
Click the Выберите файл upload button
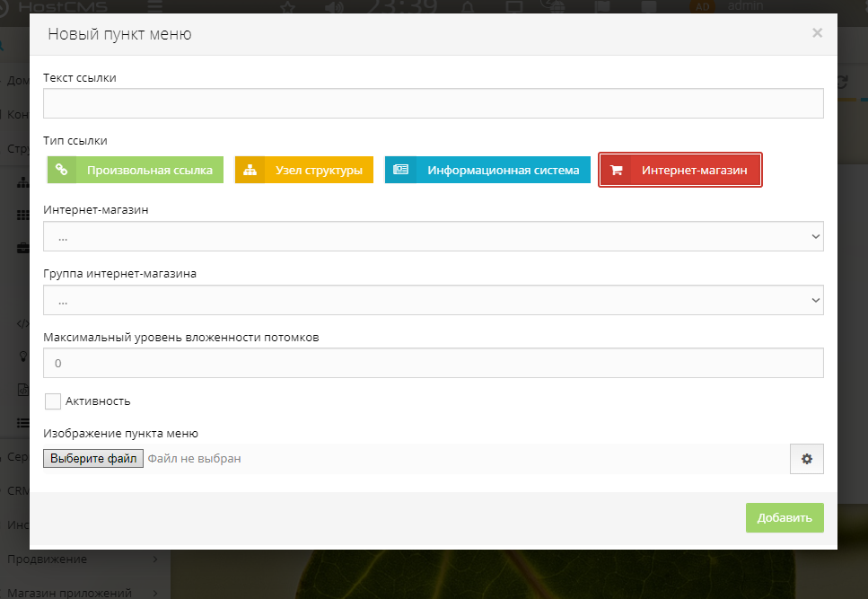tap(93, 459)
